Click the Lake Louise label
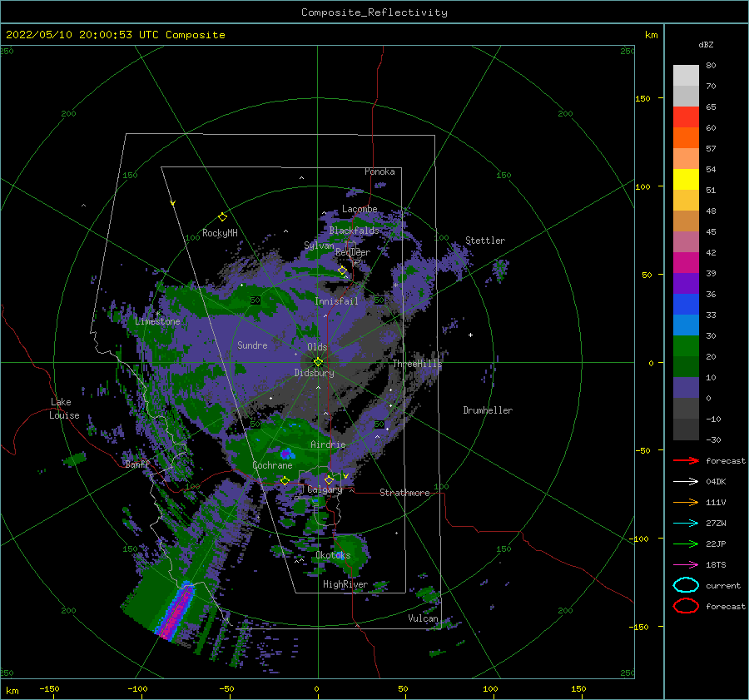Screen dimensions: 749x700 tap(64, 409)
